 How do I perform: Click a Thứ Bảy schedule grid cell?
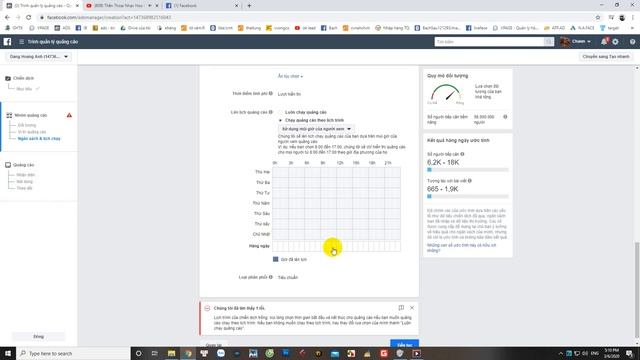(336, 224)
